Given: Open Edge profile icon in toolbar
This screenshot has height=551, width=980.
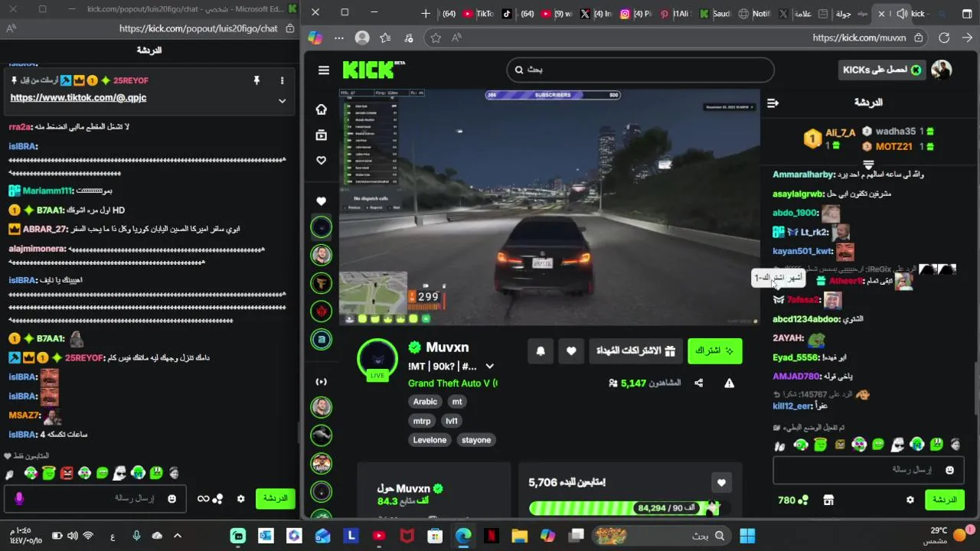Looking at the screenshot, I should [x=362, y=37].
